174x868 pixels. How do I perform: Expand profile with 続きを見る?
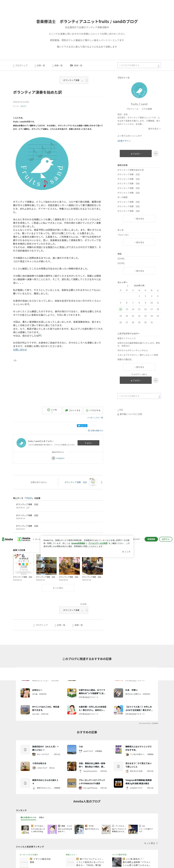point(154,129)
